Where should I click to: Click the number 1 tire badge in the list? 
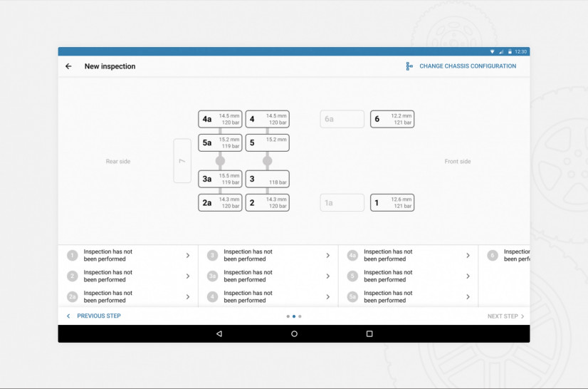point(72,255)
